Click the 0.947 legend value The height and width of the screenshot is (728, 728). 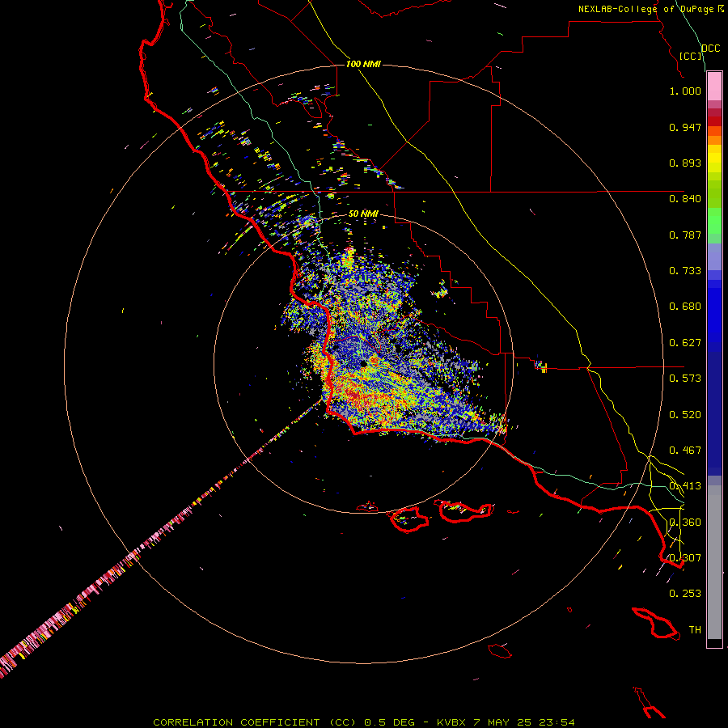pos(685,127)
